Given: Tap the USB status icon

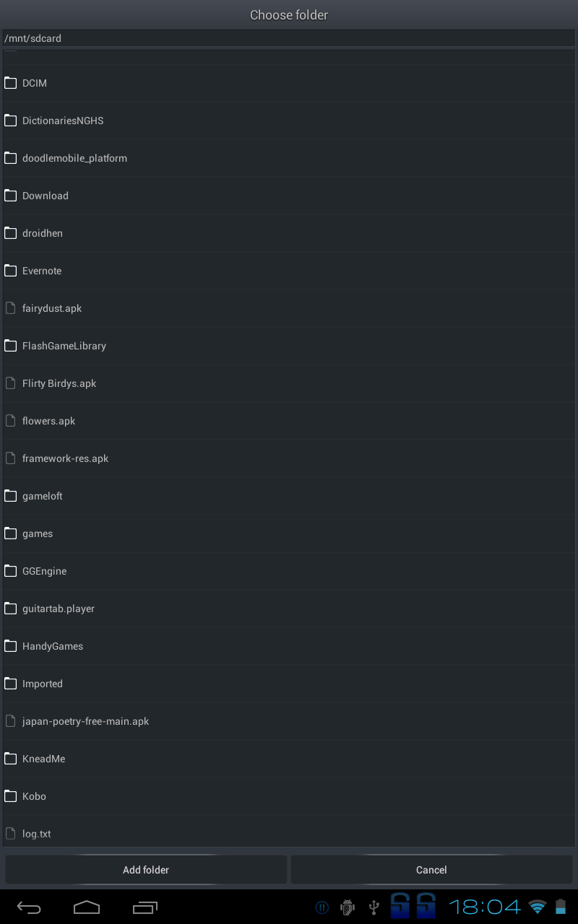Looking at the screenshot, I should tap(374, 907).
